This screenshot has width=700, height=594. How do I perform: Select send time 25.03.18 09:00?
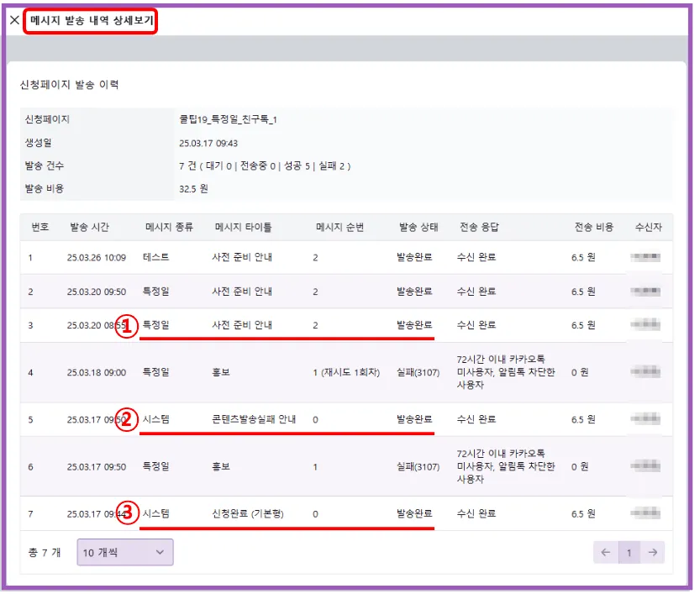coord(97,373)
